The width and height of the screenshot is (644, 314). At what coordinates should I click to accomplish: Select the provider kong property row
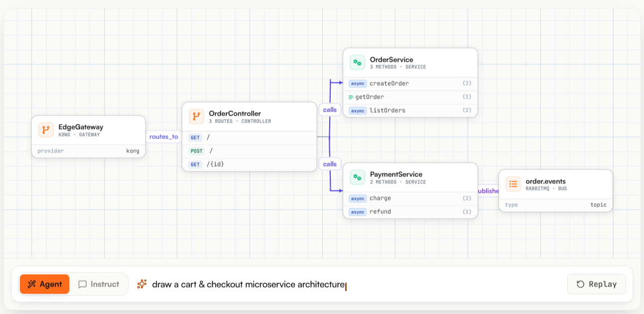point(89,151)
